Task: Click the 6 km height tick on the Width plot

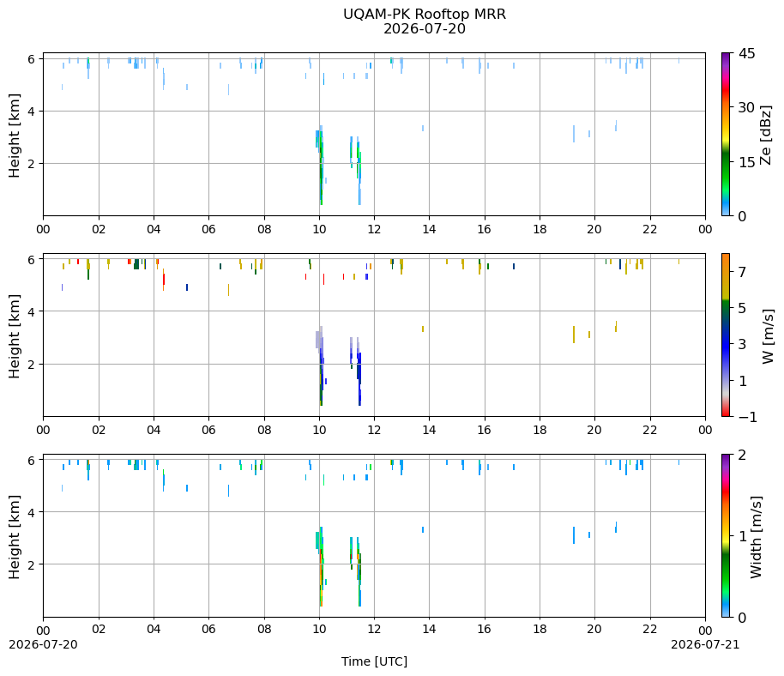Action: click(31, 460)
